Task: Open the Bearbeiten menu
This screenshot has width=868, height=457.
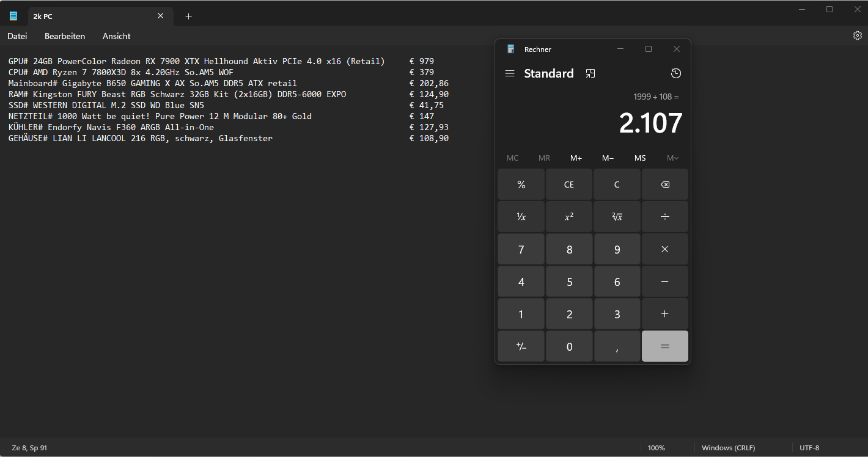Action: coord(65,36)
